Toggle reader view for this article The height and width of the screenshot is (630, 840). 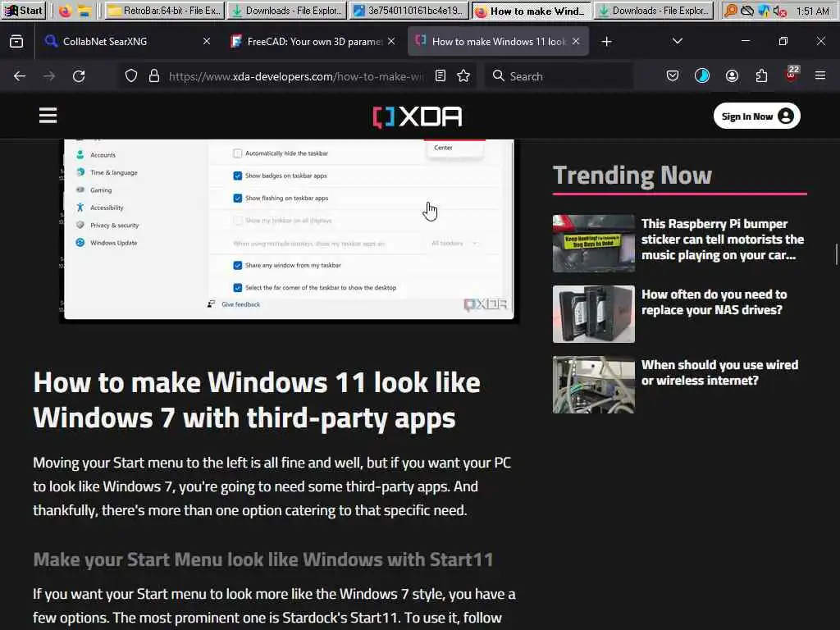pyautogui.click(x=441, y=76)
